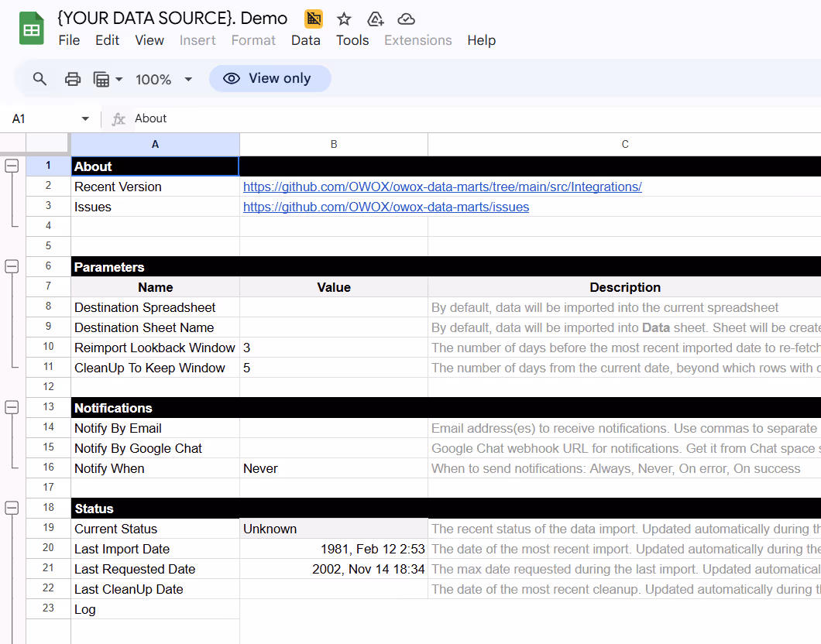Select the Destination Sheet Name cell
This screenshot has height=644, width=821.
156,327
